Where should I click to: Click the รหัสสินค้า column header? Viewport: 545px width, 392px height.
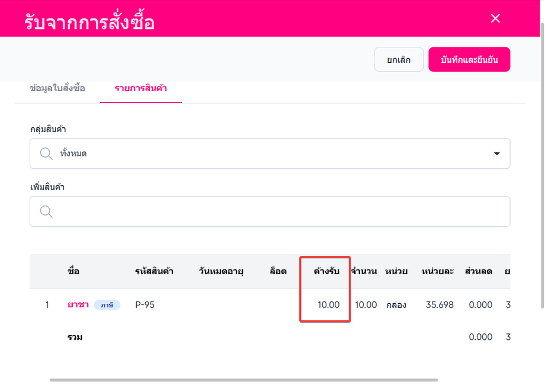click(x=155, y=271)
